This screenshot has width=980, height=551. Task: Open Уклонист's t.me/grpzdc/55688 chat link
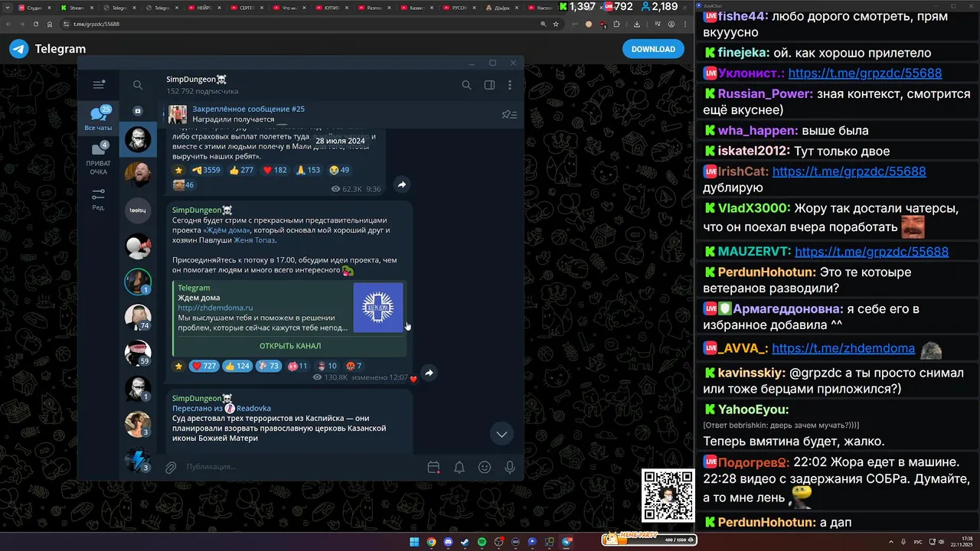click(x=865, y=73)
